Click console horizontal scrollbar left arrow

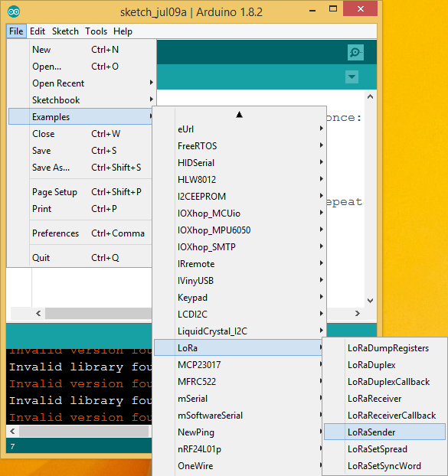point(12,431)
